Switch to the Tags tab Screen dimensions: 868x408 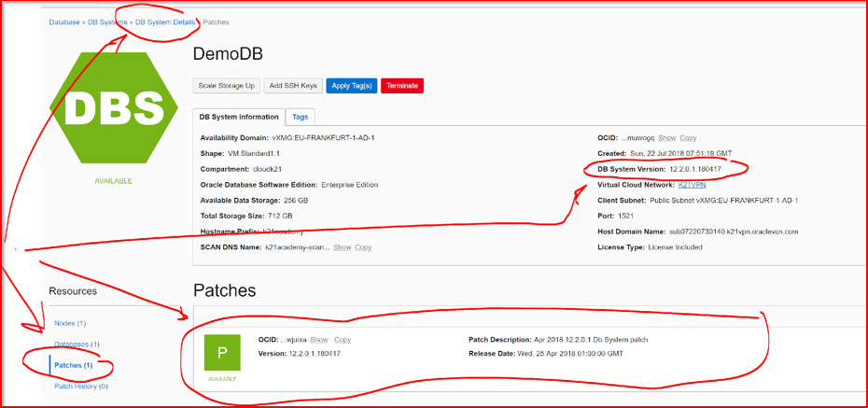[x=300, y=118]
